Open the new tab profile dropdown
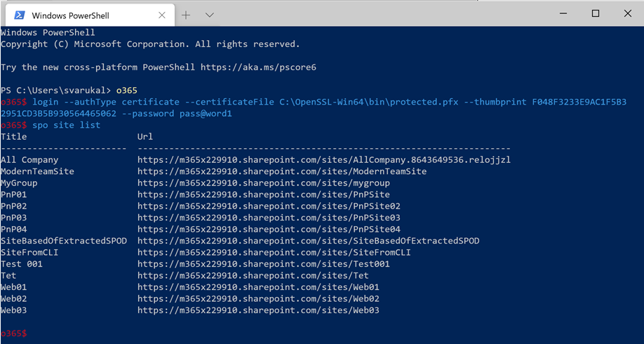The width and height of the screenshot is (644, 344). coord(210,15)
